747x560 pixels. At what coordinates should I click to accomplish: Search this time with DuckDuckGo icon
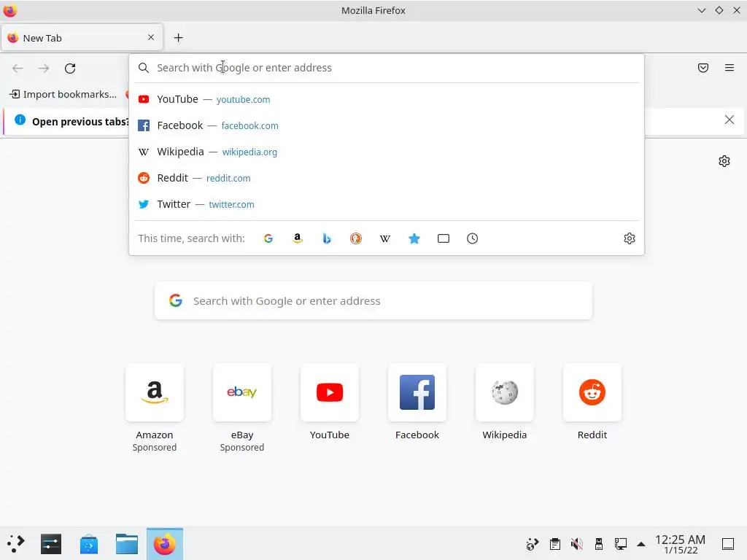pos(356,238)
